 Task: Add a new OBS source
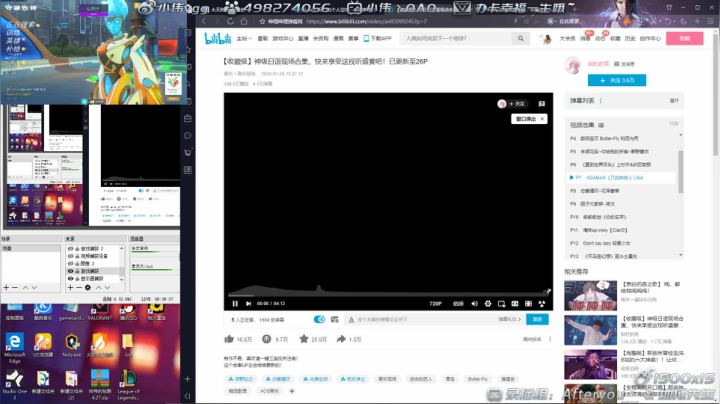coord(71,287)
